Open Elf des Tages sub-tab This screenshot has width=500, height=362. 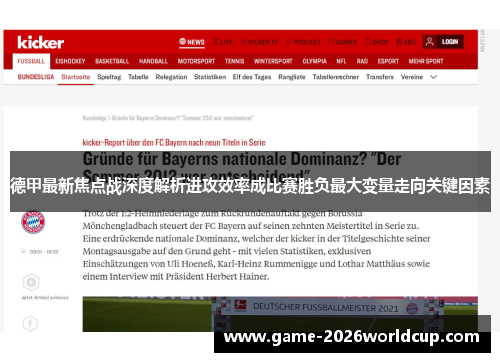(x=252, y=77)
